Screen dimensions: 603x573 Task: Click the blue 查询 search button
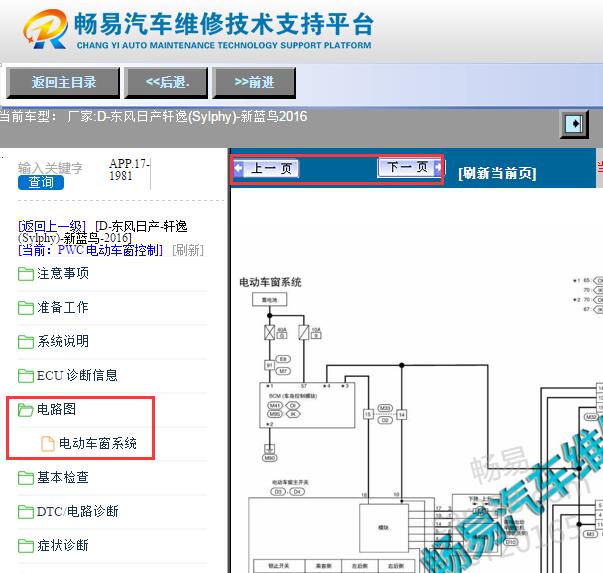click(x=41, y=182)
